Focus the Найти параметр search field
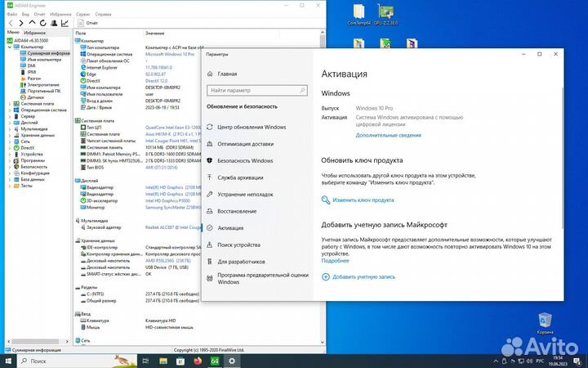Viewport: 588px width, 368px height. [257, 91]
